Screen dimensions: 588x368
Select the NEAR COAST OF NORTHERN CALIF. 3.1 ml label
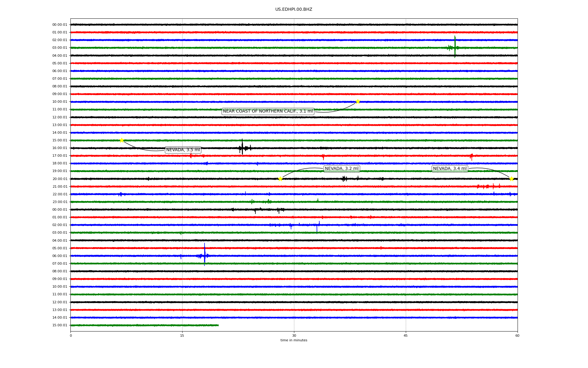[268, 111]
